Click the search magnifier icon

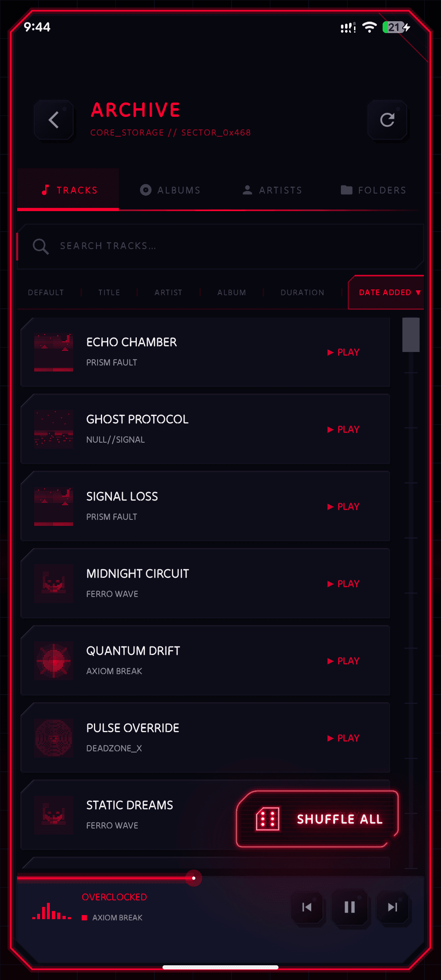click(41, 246)
